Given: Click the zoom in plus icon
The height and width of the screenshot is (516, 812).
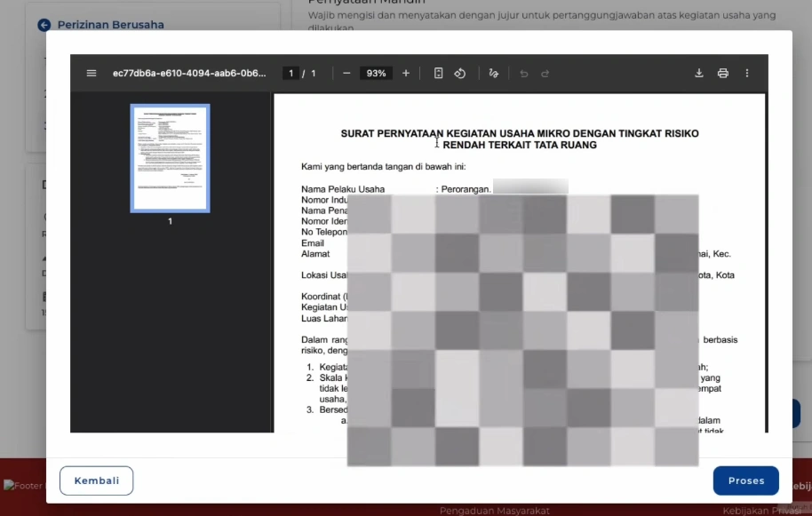Looking at the screenshot, I should [406, 74].
